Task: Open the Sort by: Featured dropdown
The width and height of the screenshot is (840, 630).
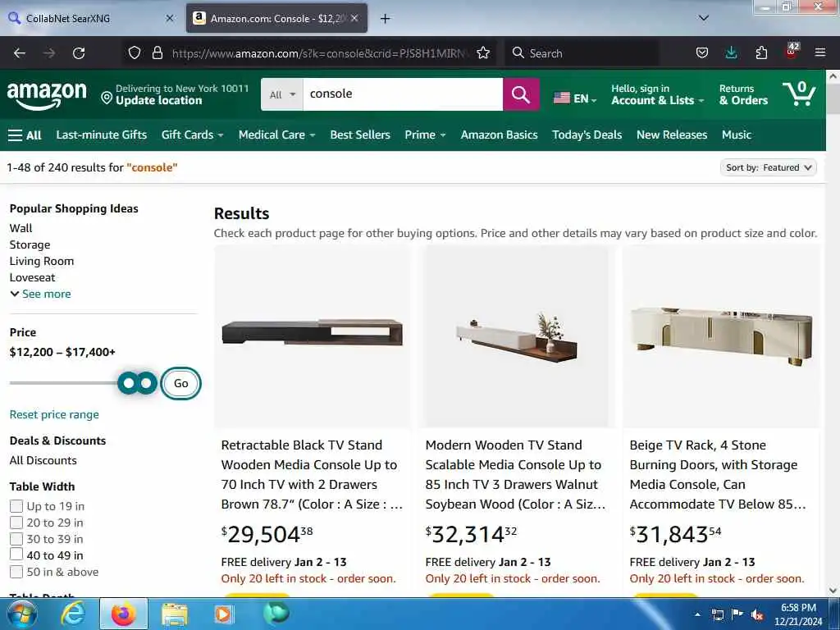Action: tap(768, 167)
